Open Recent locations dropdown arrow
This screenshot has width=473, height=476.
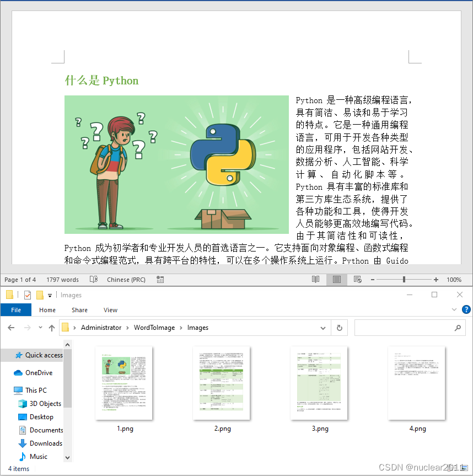click(x=40, y=327)
